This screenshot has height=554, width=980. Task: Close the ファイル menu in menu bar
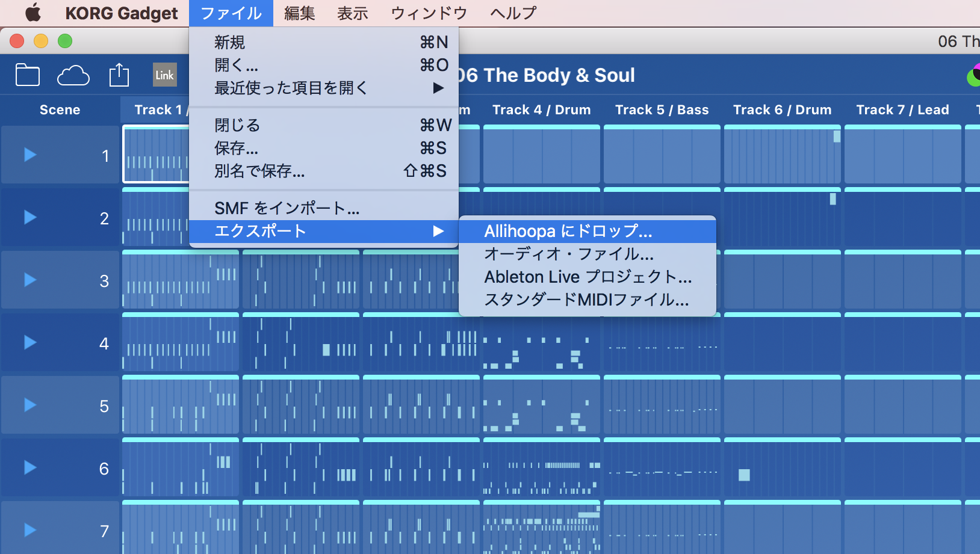[x=231, y=13]
